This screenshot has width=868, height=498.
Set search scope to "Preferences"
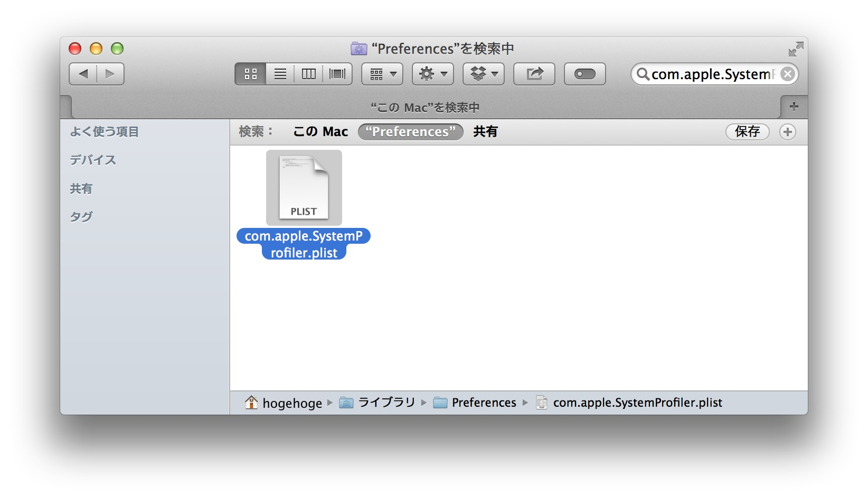coord(411,131)
